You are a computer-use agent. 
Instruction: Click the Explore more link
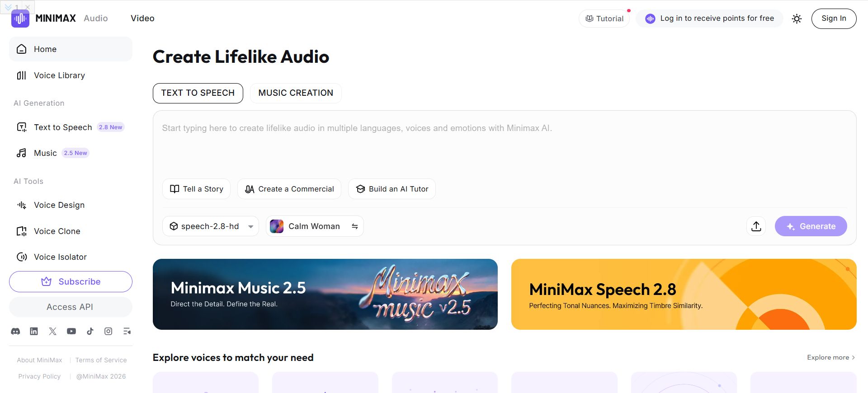[831, 358]
